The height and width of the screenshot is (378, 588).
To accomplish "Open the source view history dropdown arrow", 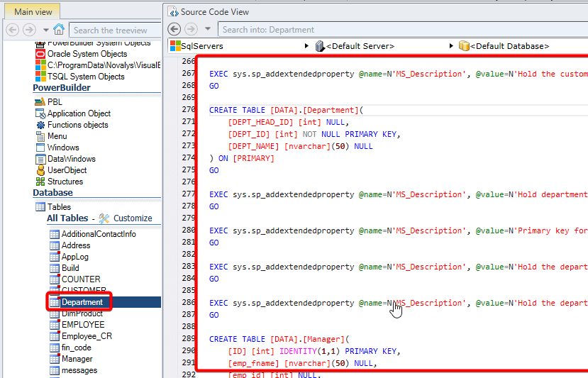I will tap(208, 30).
